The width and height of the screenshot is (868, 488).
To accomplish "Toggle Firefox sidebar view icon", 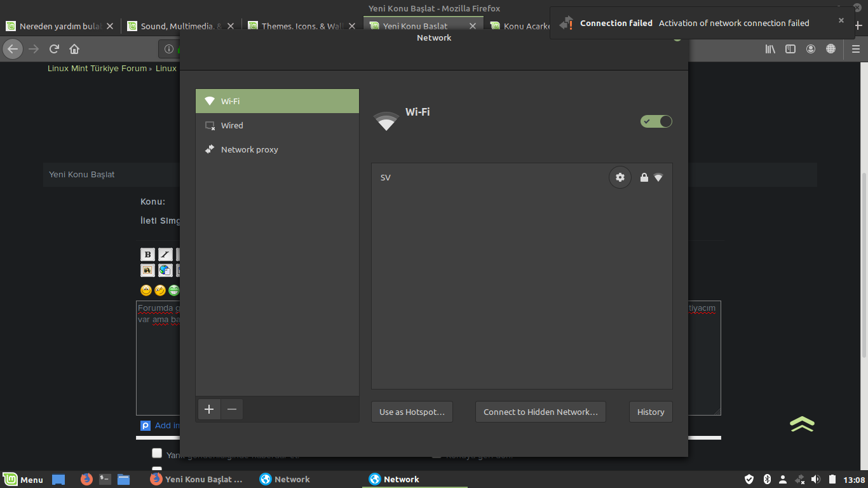I will tap(790, 49).
